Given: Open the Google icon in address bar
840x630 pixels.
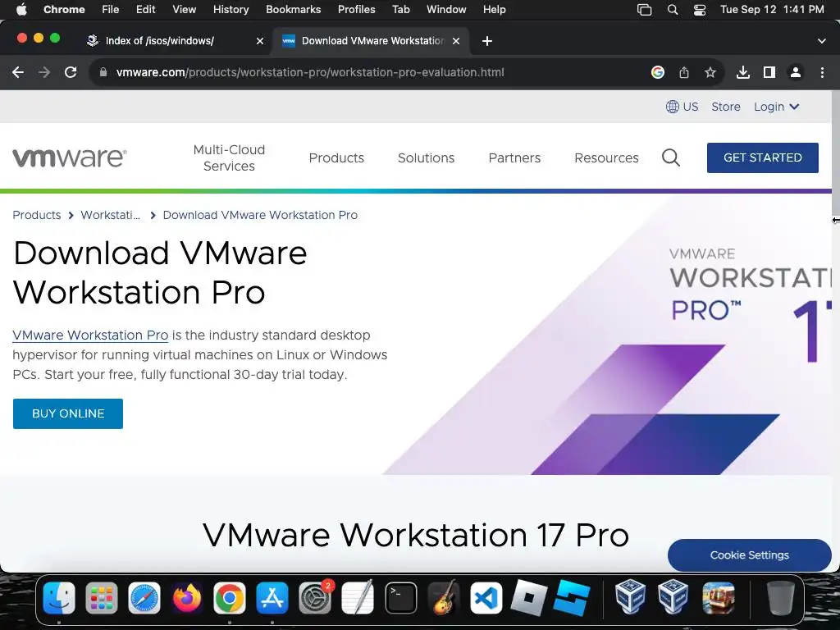Looking at the screenshot, I should (x=658, y=72).
